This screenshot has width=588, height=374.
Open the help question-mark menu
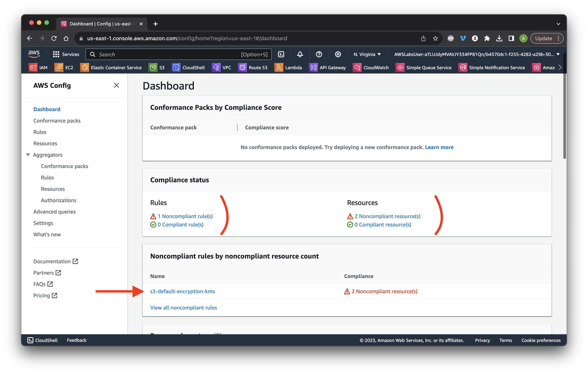(319, 54)
